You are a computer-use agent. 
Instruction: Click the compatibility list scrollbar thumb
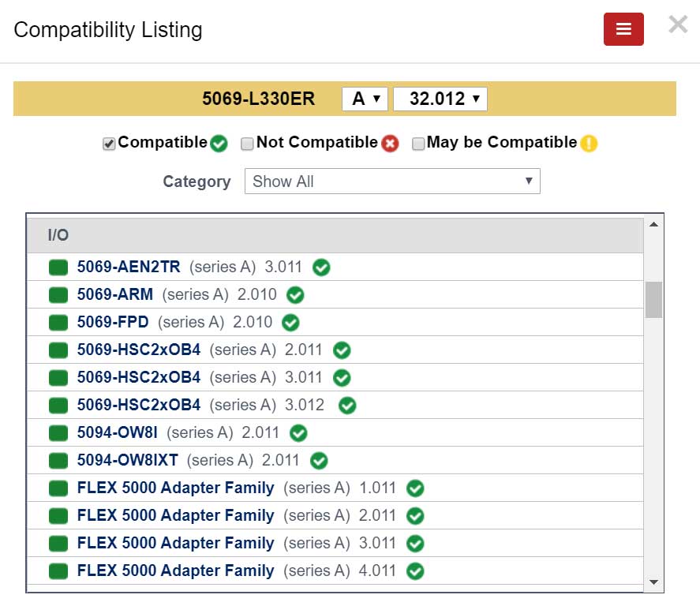pos(653,299)
